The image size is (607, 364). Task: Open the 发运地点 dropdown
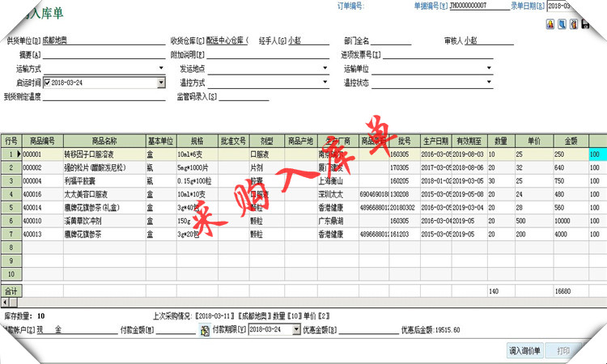coord(325,69)
